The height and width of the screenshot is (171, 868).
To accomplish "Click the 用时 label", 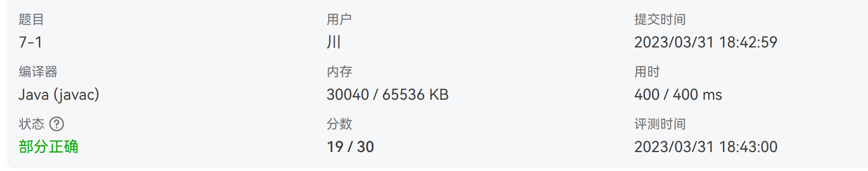I will pos(647,72).
